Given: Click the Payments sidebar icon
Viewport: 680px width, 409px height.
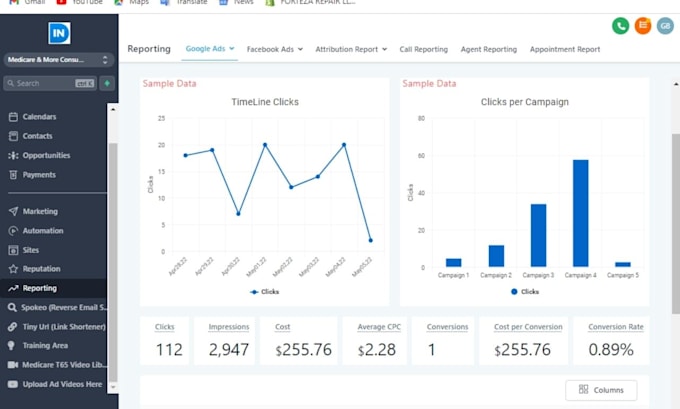Looking at the screenshot, I should [13, 175].
